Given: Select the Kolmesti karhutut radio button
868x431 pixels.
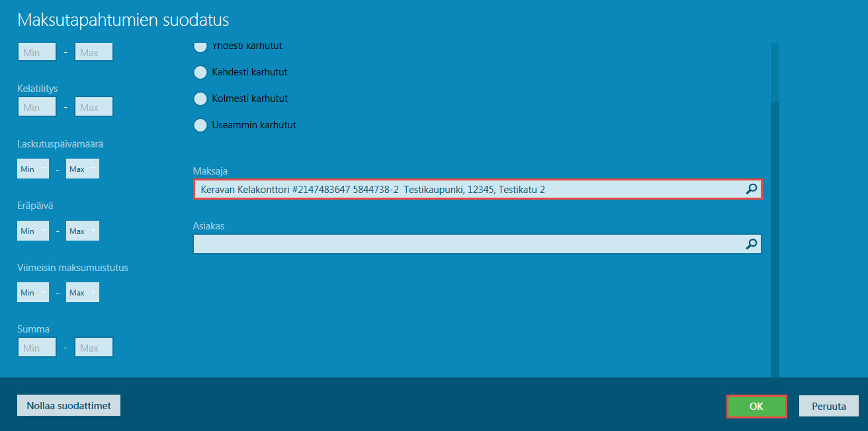Looking at the screenshot, I should click(x=200, y=98).
